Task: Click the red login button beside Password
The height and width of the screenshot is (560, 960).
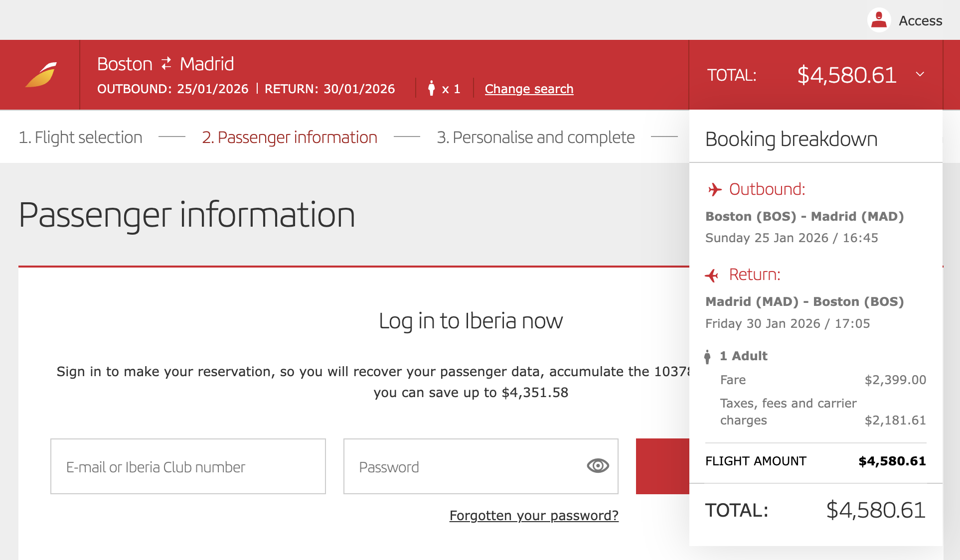Action: [x=662, y=466]
